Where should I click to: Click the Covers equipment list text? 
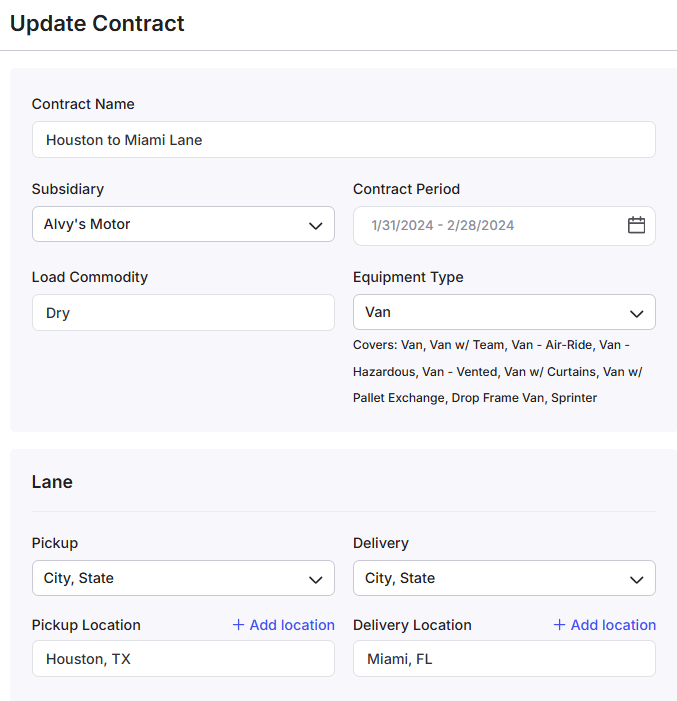[498, 372]
